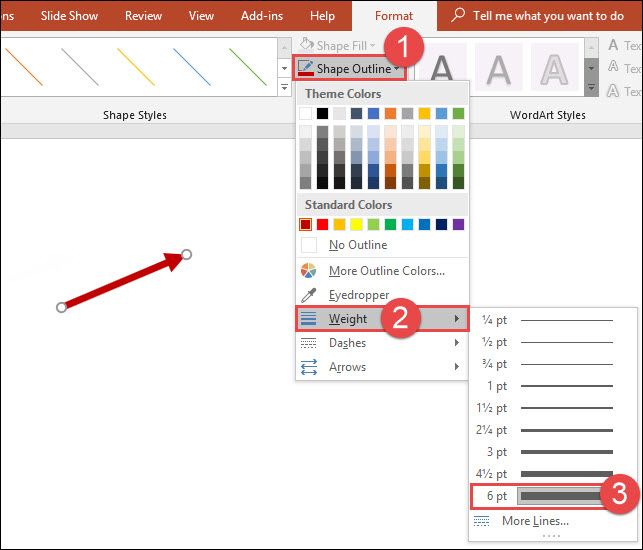
Task: Select the dark red standard color
Action: pos(306,224)
